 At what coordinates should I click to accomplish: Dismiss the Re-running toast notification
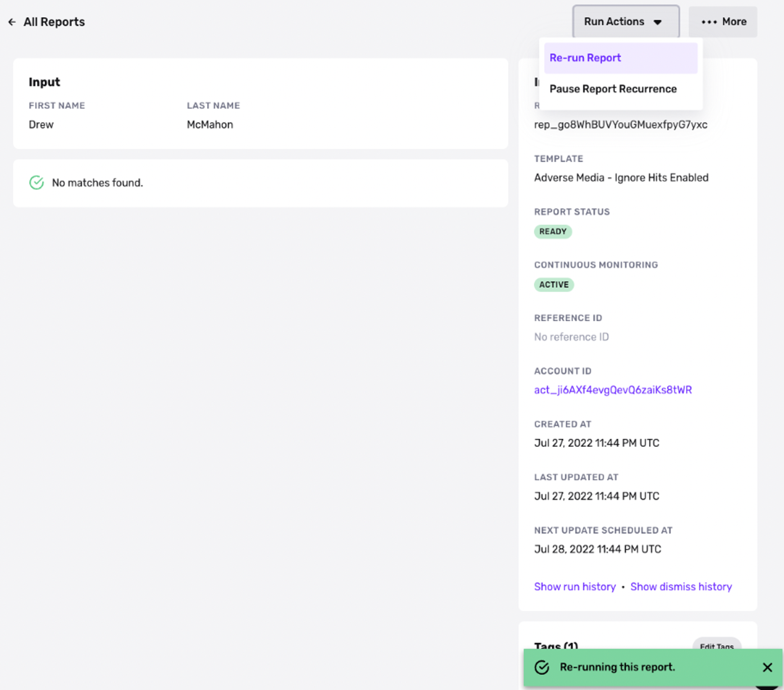click(x=767, y=667)
